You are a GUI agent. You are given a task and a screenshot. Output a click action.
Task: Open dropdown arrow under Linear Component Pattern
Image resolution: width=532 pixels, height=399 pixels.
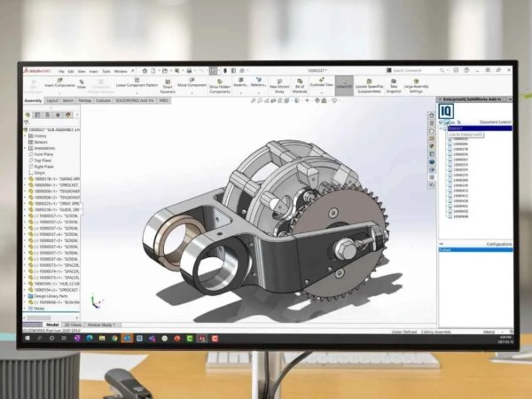(x=137, y=91)
